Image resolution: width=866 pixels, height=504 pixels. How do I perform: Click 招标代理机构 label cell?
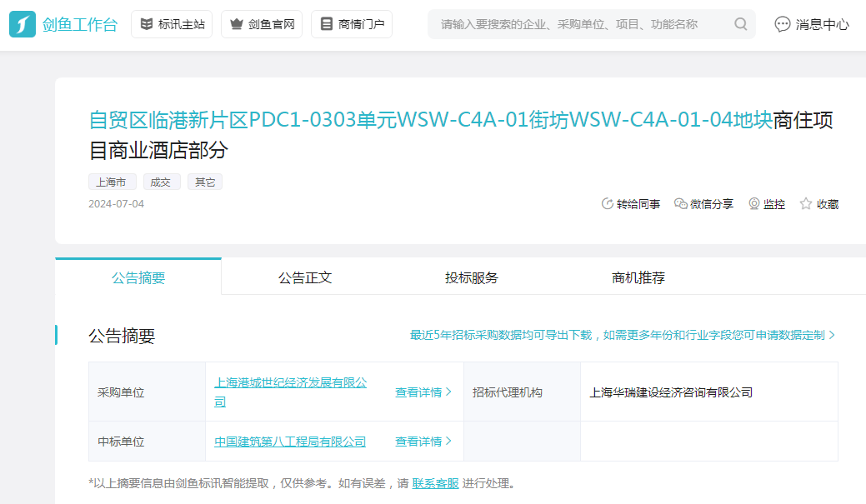click(522, 392)
